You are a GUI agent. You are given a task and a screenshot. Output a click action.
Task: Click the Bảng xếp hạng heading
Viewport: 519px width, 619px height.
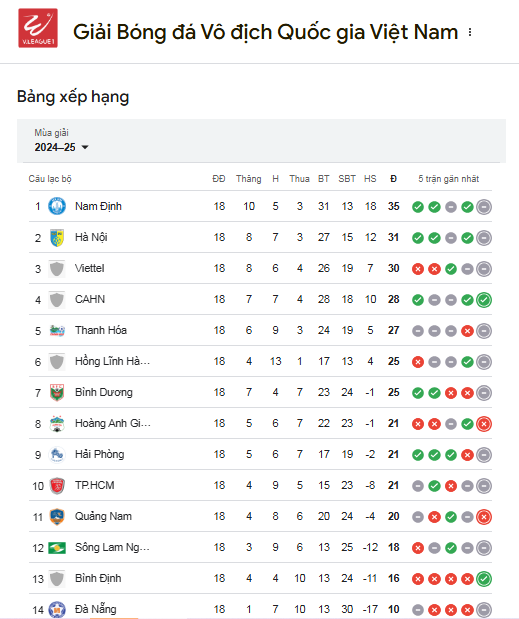tap(73, 97)
